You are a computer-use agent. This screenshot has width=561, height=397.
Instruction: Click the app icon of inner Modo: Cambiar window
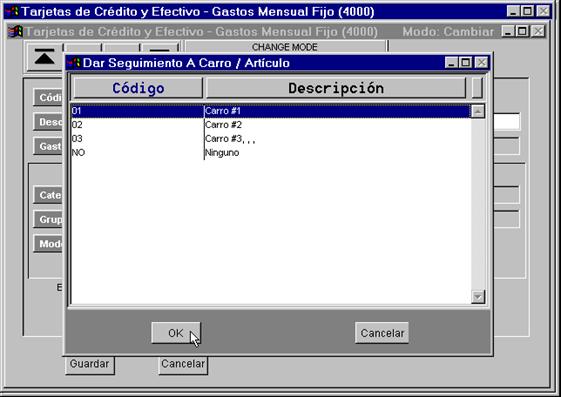click(16, 31)
